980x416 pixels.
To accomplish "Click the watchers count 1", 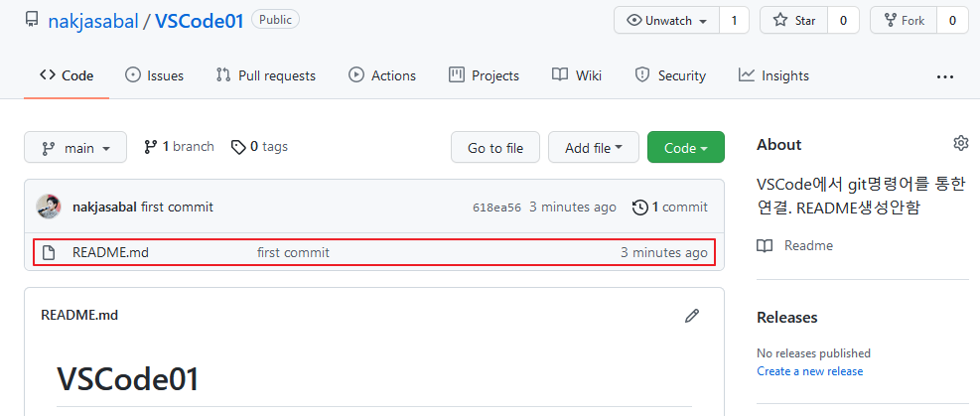I will (735, 21).
